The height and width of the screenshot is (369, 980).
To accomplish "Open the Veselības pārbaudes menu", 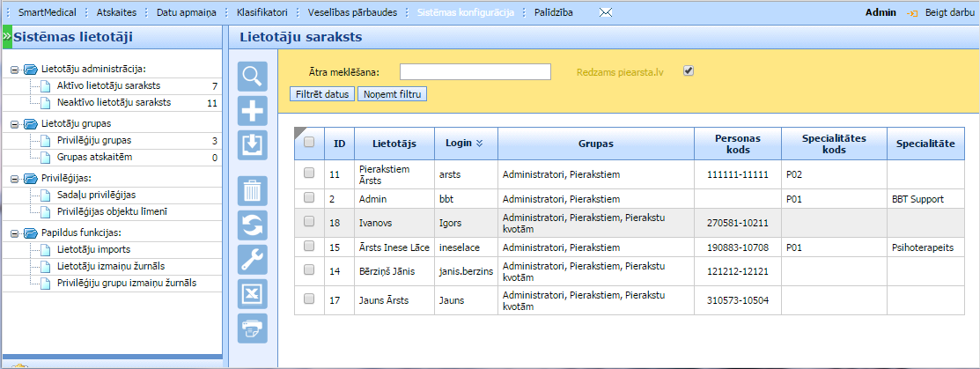I will (352, 13).
